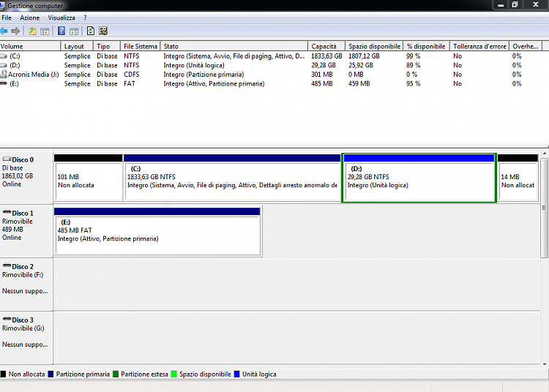549x392 pixels.
Task: Click the Disco 1 removable disk icon
Action: (x=7, y=212)
